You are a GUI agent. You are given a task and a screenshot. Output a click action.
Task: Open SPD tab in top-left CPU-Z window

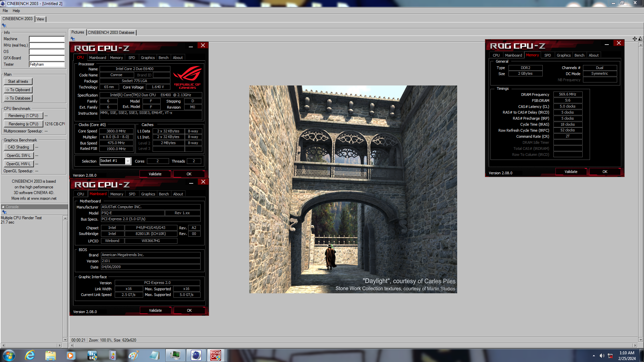(132, 58)
